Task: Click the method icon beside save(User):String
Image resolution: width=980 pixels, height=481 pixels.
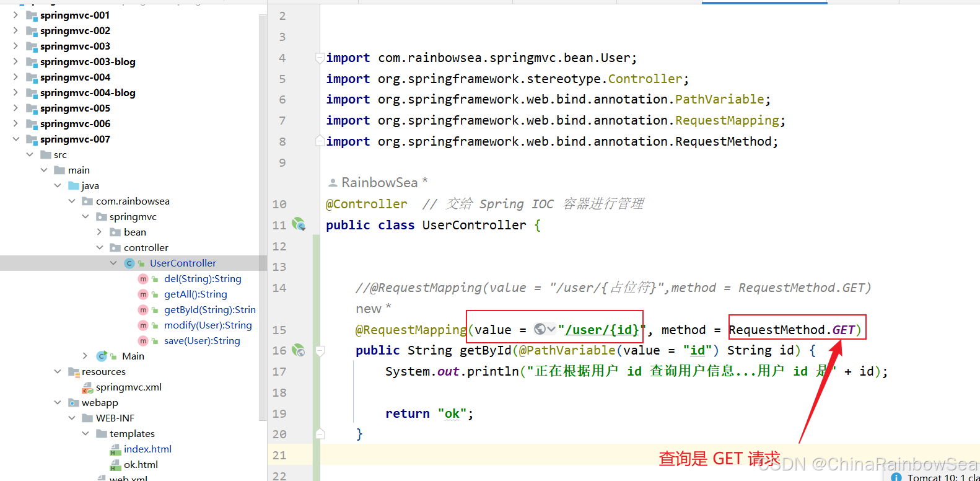Action: (x=143, y=341)
